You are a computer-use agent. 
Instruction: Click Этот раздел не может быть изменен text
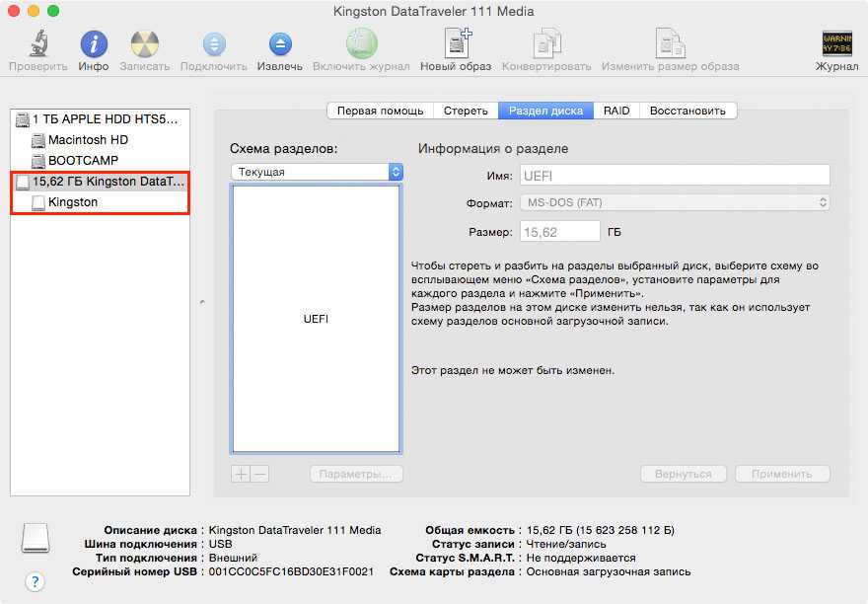coord(513,370)
